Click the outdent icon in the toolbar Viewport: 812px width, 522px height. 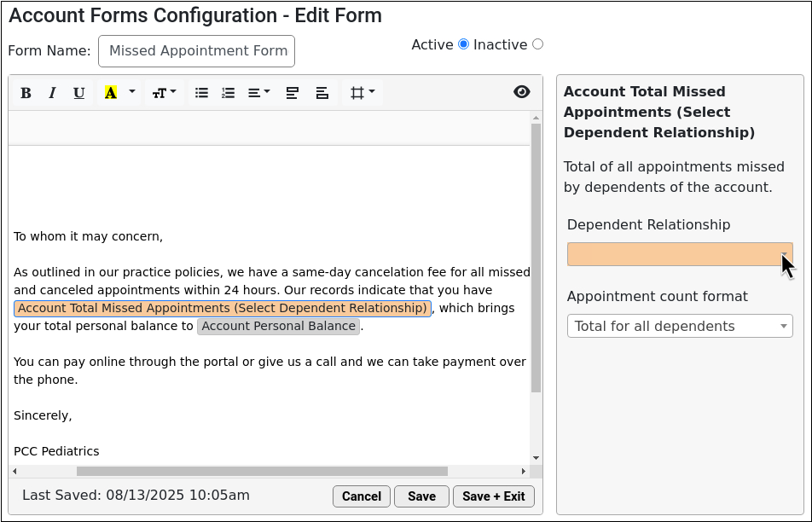click(292, 93)
